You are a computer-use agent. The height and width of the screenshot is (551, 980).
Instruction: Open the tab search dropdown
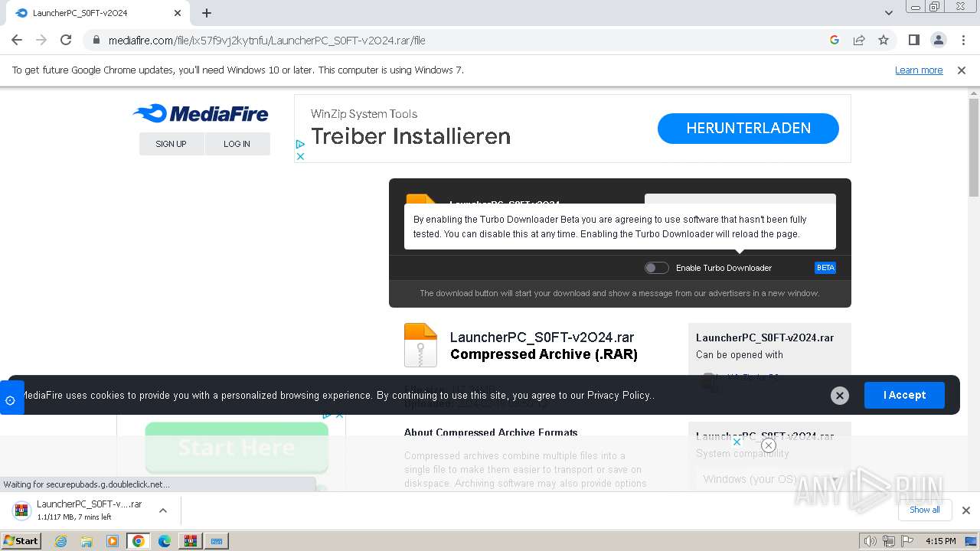pos(888,13)
